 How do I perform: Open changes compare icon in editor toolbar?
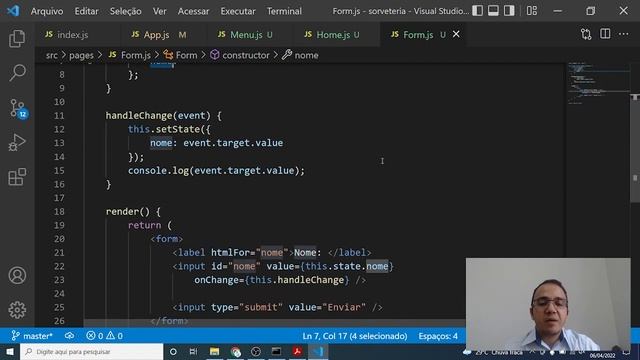point(586,34)
